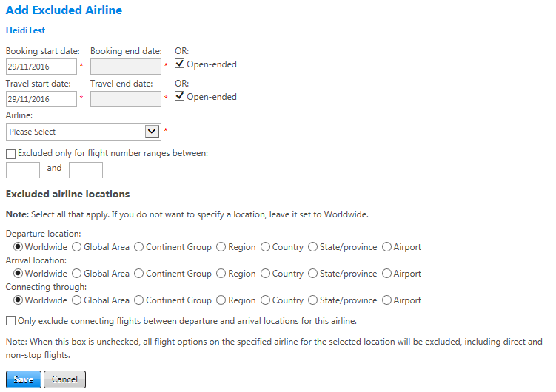This screenshot has height=392, width=556.
Task: Select Global Area for Arrival location
Action: [76, 274]
